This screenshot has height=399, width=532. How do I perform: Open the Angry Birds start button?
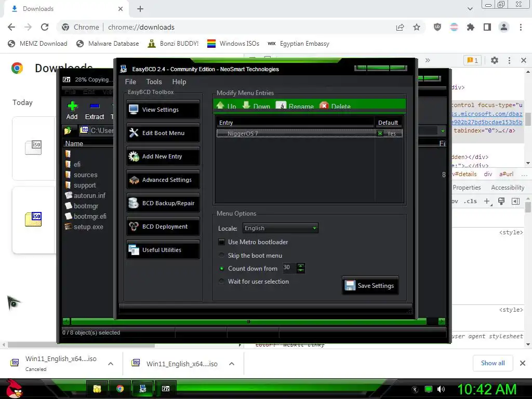click(14, 389)
